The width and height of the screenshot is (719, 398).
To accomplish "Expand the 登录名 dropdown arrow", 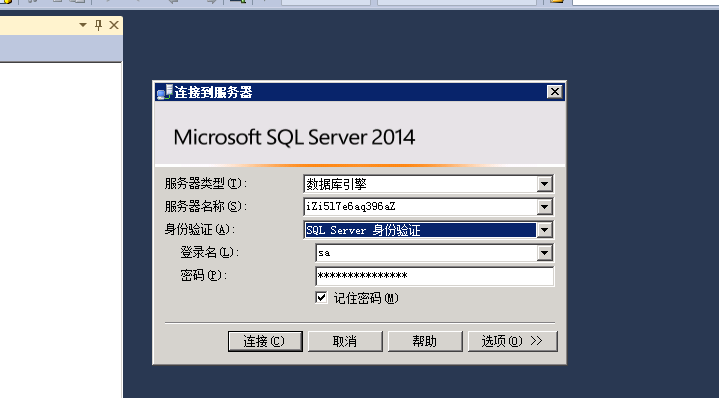I will tap(544, 253).
